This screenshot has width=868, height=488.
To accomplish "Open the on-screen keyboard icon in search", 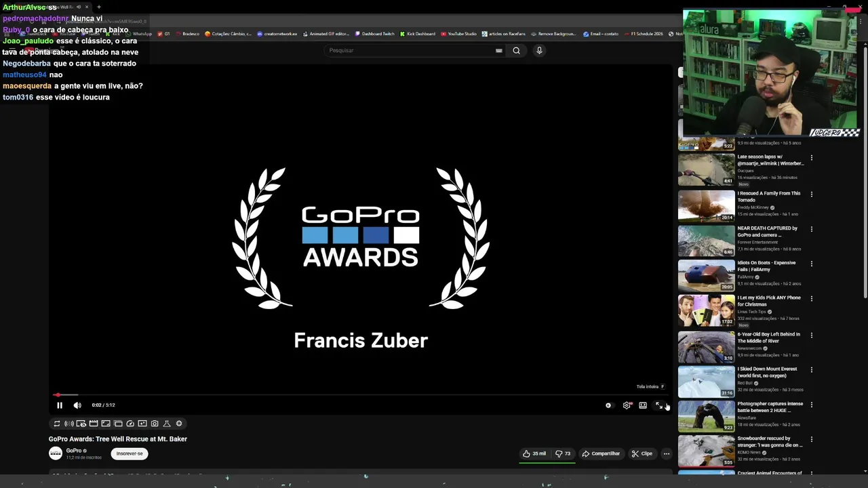I will click(499, 50).
